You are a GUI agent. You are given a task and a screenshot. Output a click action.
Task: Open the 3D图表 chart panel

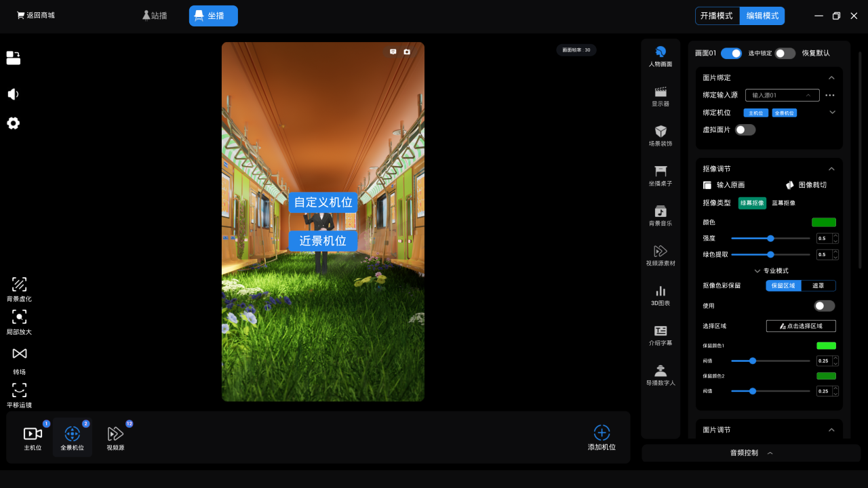[x=660, y=291]
